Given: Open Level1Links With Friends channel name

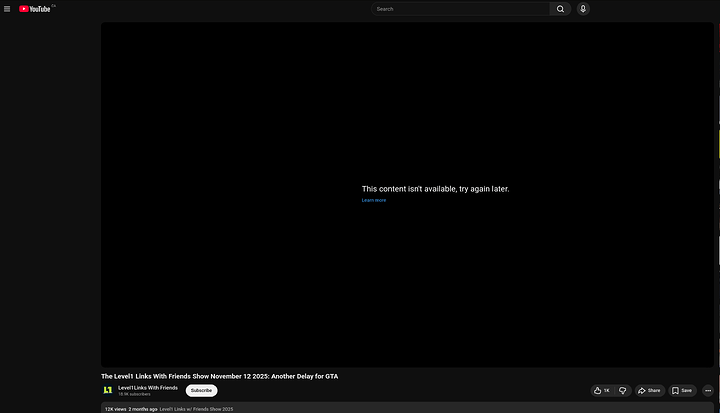Looking at the screenshot, I should 148,388.
